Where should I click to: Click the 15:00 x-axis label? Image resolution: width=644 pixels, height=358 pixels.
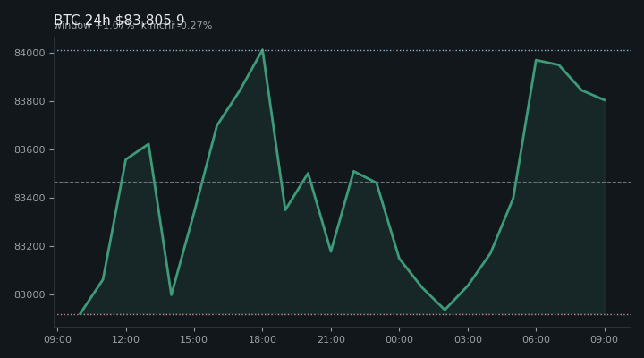click(194, 339)
